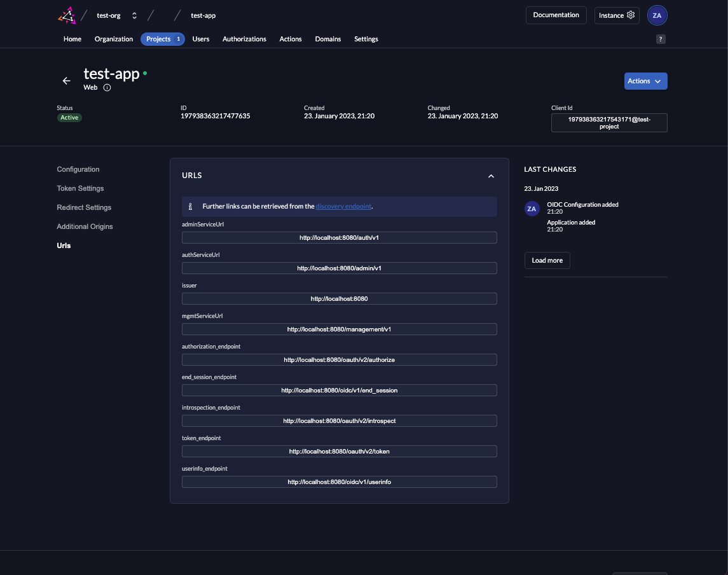Select Additional Origins in the side menu
This screenshot has height=575, width=728.
(x=85, y=226)
